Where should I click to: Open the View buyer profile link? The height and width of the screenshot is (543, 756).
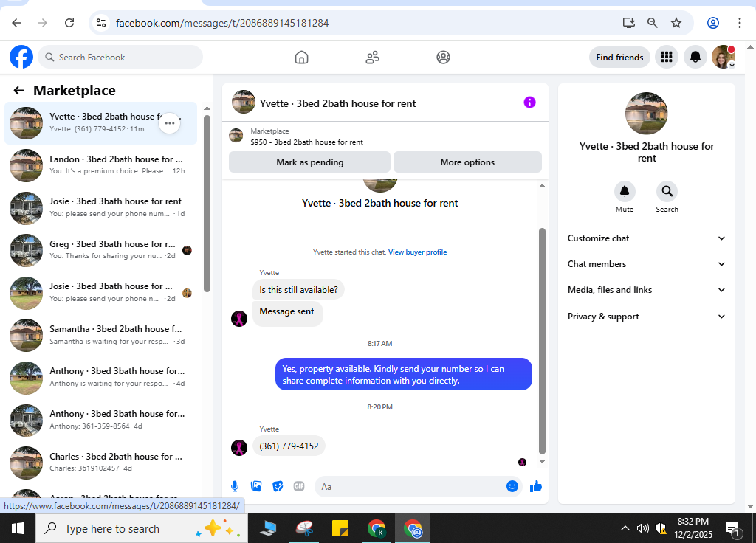tap(418, 252)
